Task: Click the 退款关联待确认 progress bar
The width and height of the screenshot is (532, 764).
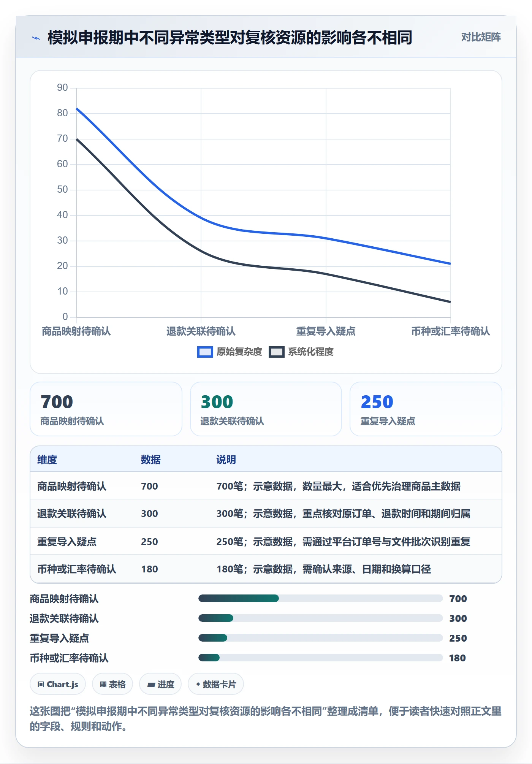Action: point(321,618)
